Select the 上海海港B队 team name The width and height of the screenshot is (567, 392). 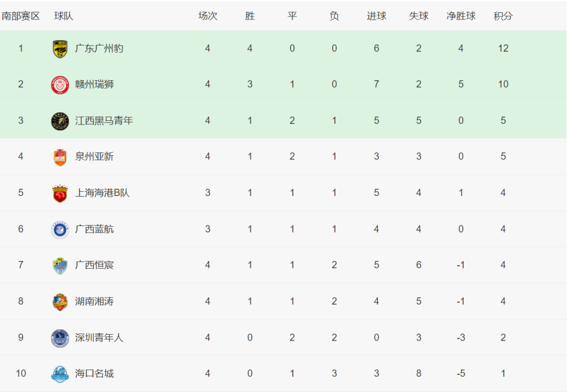pos(102,193)
